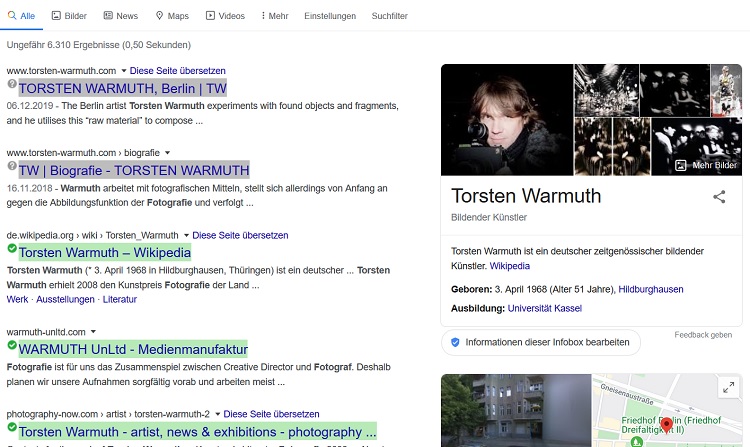Open Torsten Warmuth - artist, news & exhibitions result
This screenshot has width=750, height=447.
pyautogui.click(x=198, y=432)
